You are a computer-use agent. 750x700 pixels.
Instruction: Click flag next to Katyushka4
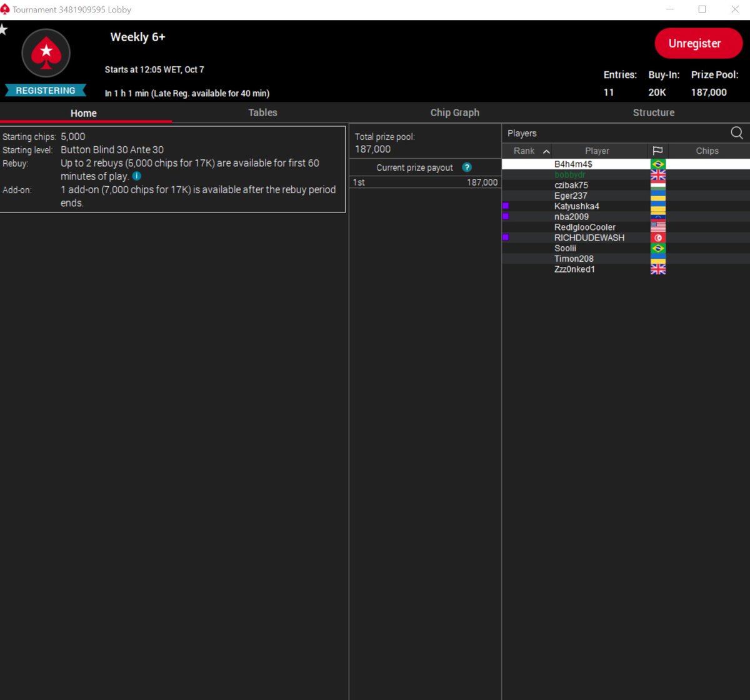click(657, 206)
